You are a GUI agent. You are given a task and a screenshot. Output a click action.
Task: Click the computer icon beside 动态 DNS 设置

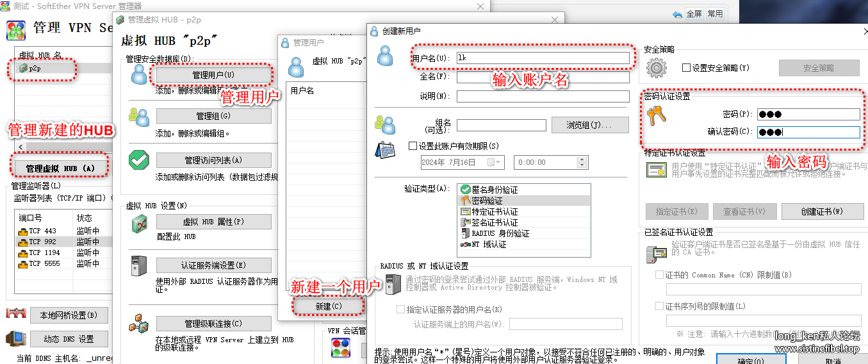(x=15, y=339)
